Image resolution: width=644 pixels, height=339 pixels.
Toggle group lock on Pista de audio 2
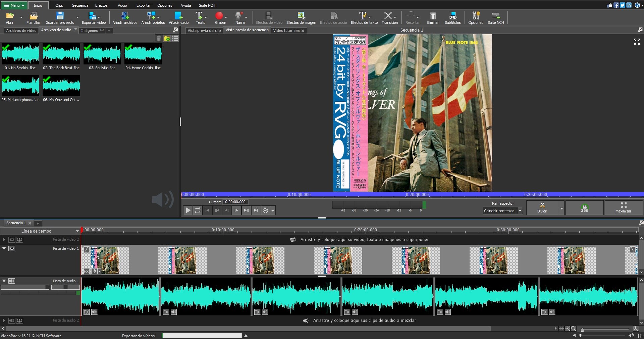[x=20, y=321]
